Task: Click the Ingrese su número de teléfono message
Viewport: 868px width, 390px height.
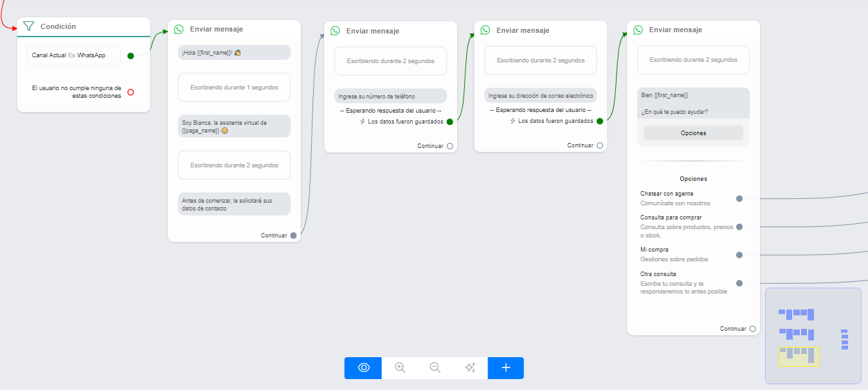Action: tap(390, 97)
